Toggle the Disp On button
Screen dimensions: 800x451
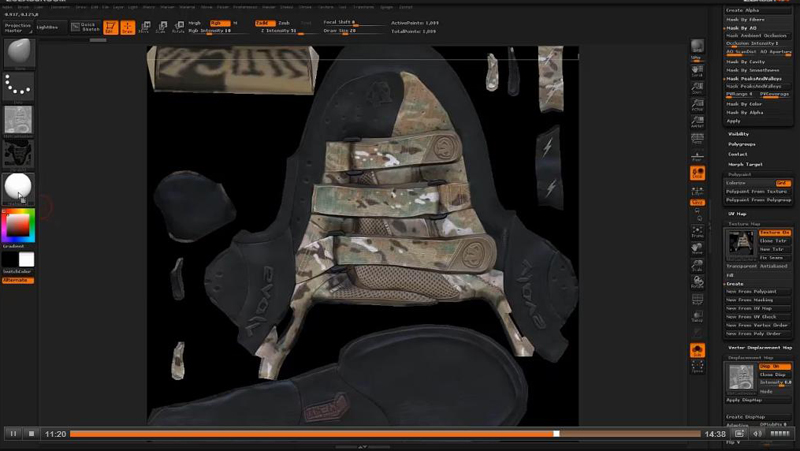tap(774, 366)
